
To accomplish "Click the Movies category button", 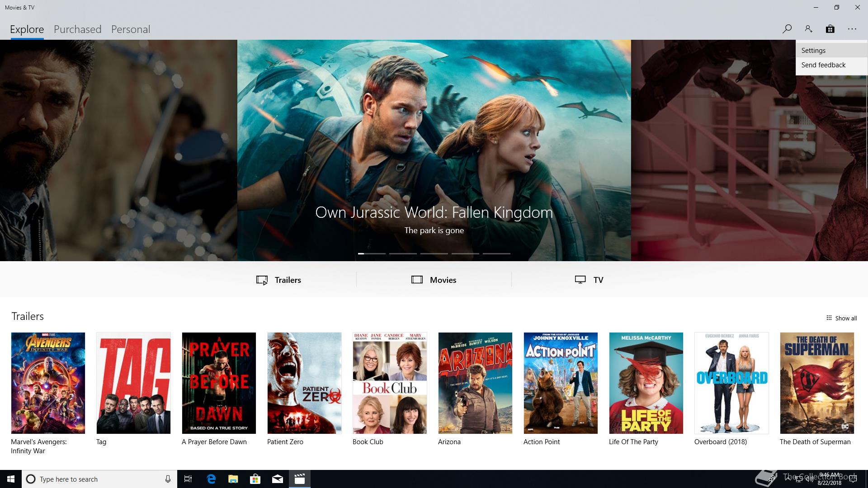I will point(434,280).
